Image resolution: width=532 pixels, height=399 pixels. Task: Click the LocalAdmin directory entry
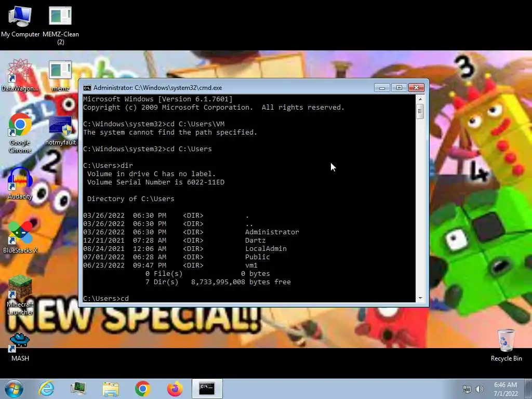click(x=265, y=249)
